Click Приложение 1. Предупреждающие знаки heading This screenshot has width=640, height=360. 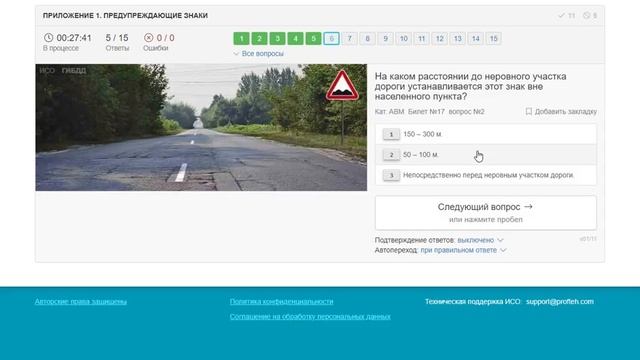125,16
